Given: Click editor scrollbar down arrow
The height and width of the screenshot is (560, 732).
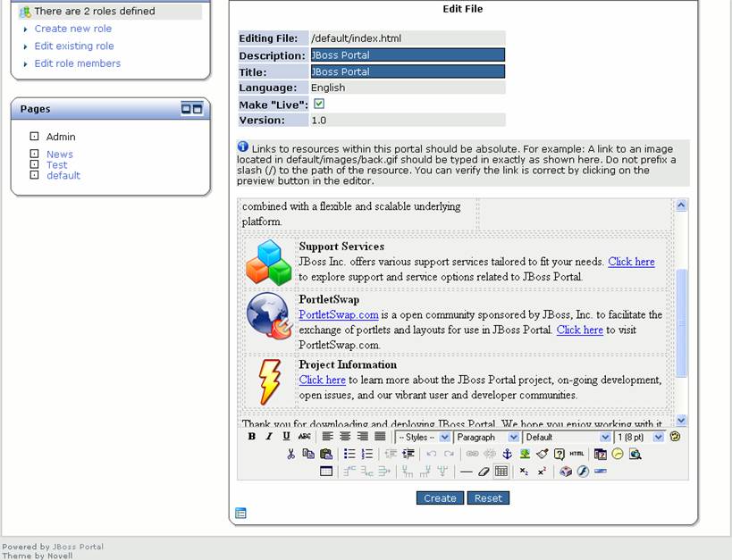Looking at the screenshot, I should click(681, 420).
